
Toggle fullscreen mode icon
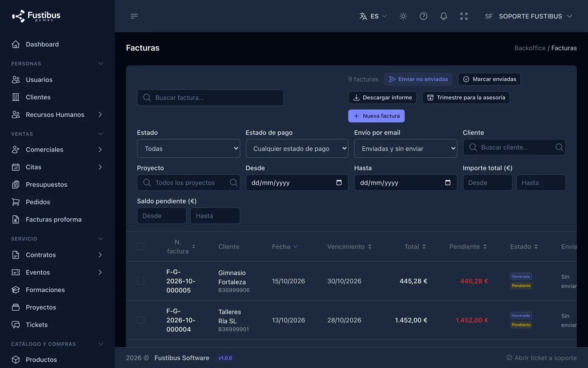[464, 16]
